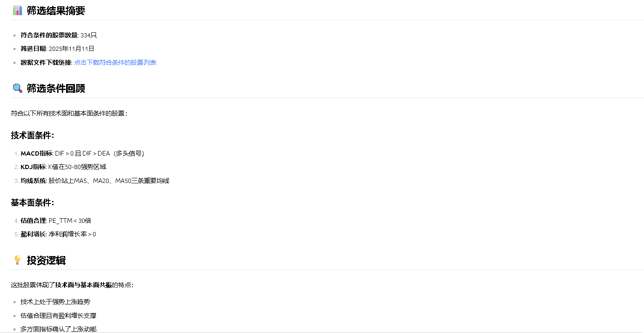Click the MACD指标 condition line
This screenshot has width=644, height=333.
click(x=82, y=153)
